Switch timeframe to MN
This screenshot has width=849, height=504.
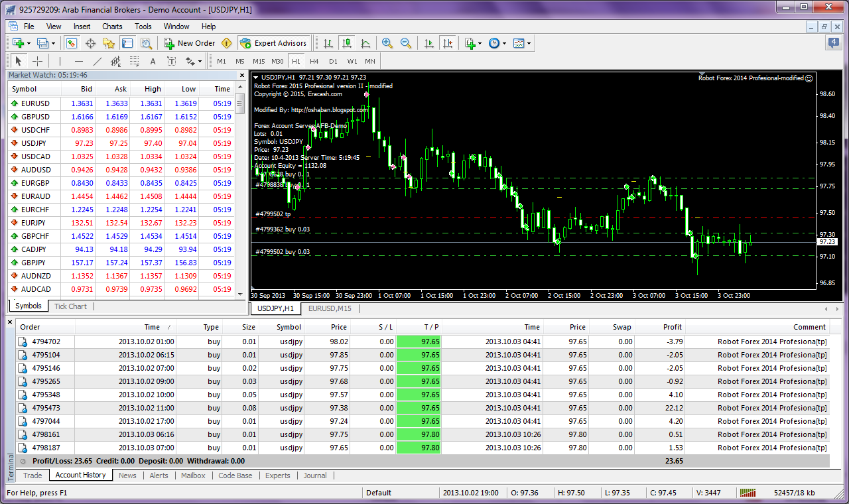point(369,61)
